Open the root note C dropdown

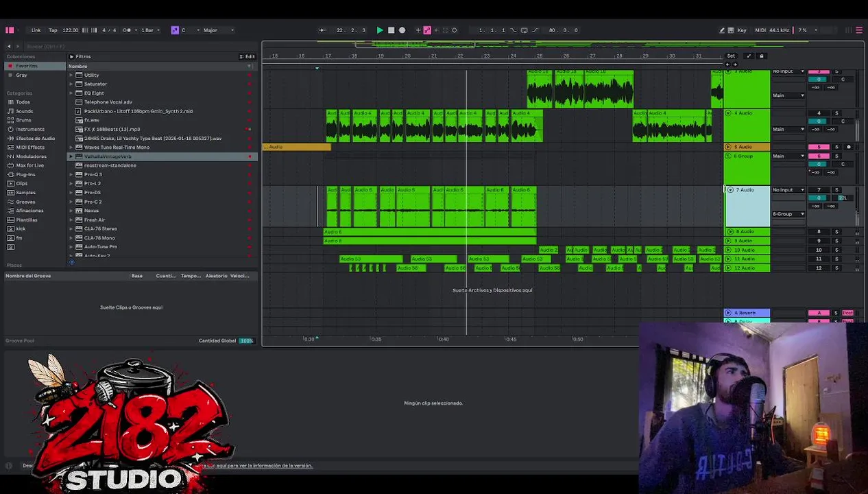[189, 30]
